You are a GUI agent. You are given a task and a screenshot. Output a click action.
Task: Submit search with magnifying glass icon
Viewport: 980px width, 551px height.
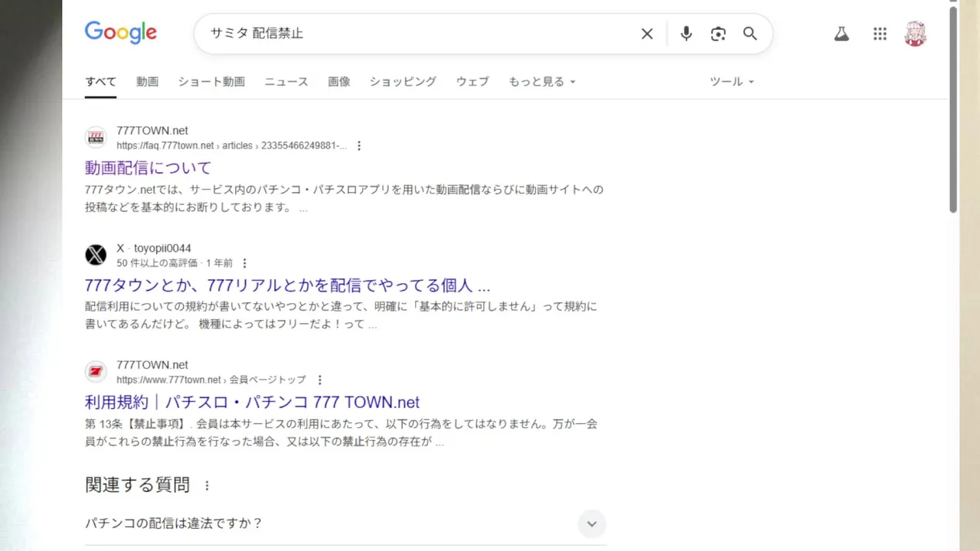point(750,34)
